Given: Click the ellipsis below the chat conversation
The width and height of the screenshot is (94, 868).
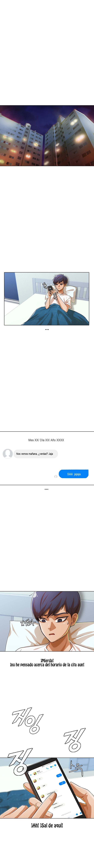Looking at the screenshot, I should 46,489.
